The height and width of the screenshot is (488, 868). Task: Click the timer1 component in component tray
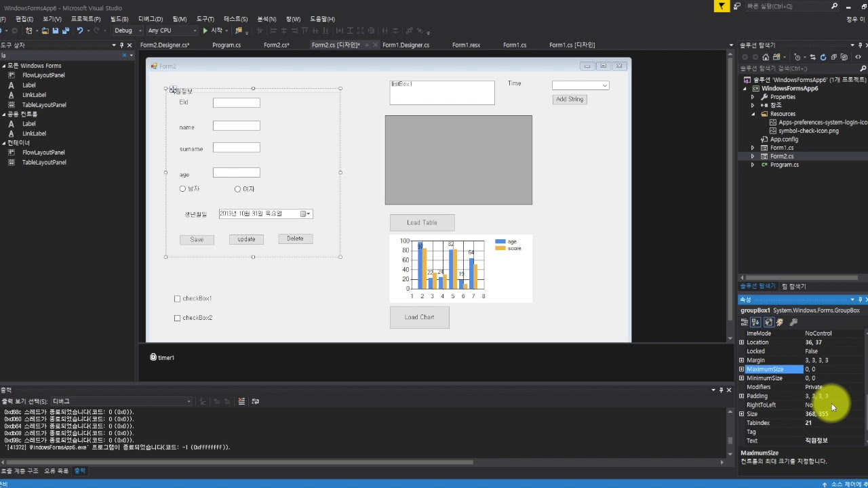(x=162, y=357)
